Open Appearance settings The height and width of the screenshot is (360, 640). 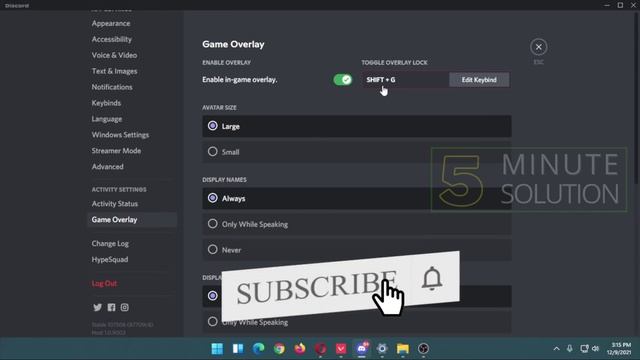[x=111, y=23]
